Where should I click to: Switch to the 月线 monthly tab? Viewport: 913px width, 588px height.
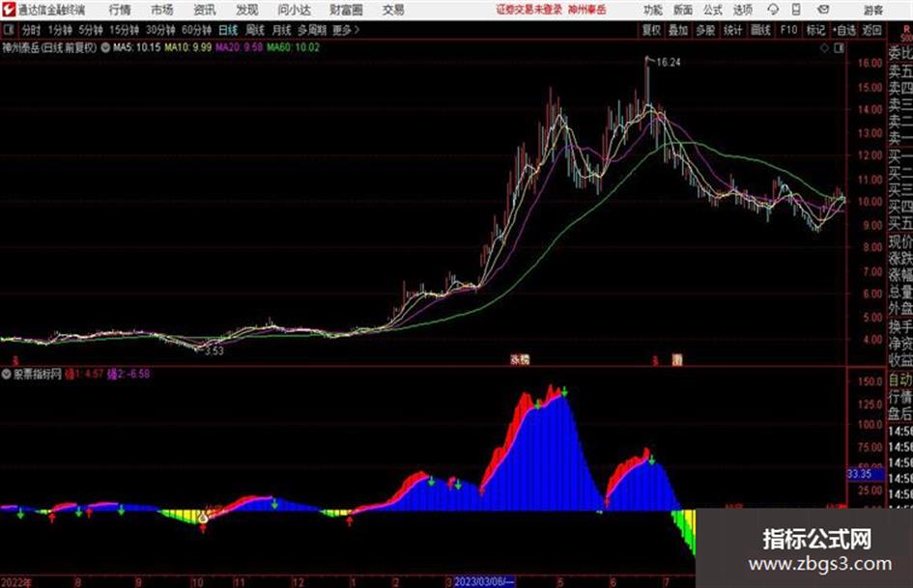[282, 30]
